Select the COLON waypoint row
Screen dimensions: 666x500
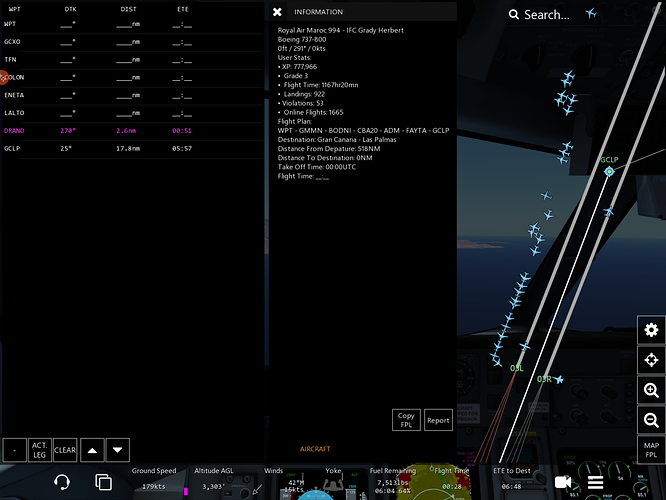click(132, 77)
